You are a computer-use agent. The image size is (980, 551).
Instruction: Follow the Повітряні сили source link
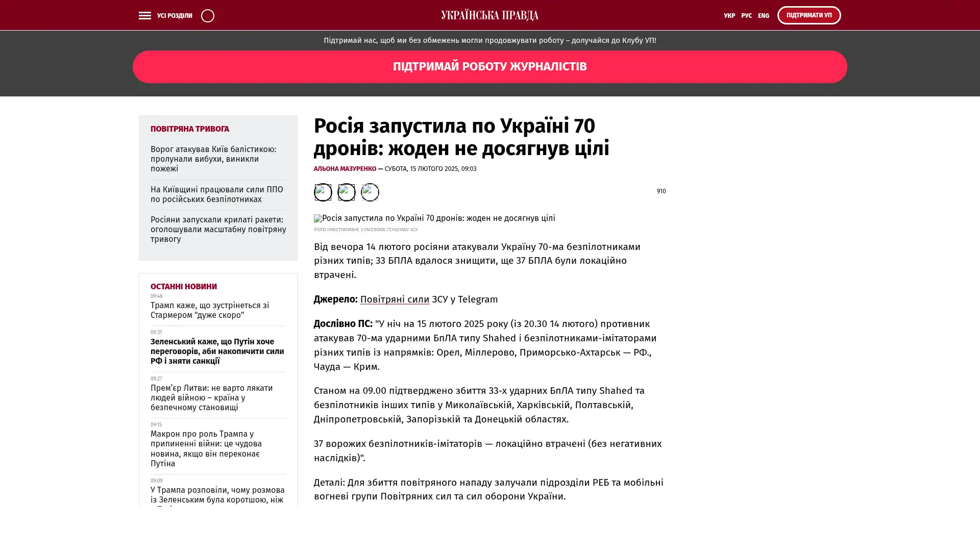[395, 299]
